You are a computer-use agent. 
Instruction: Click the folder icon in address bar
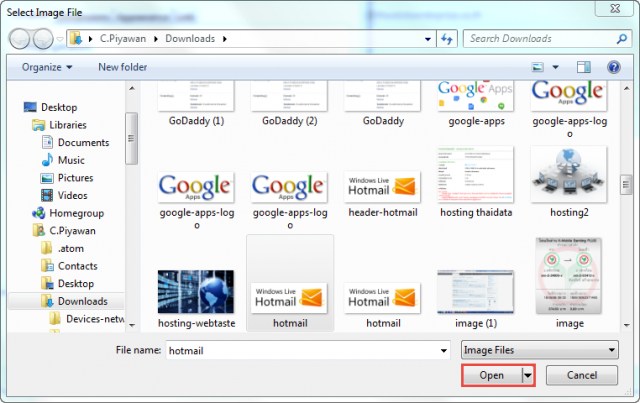tap(76, 39)
